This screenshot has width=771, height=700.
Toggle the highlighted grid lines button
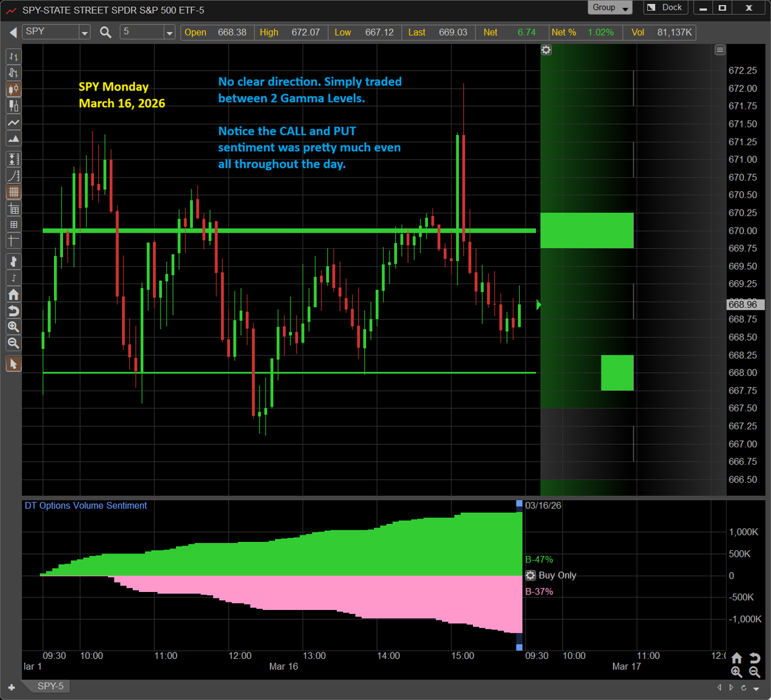point(13,192)
